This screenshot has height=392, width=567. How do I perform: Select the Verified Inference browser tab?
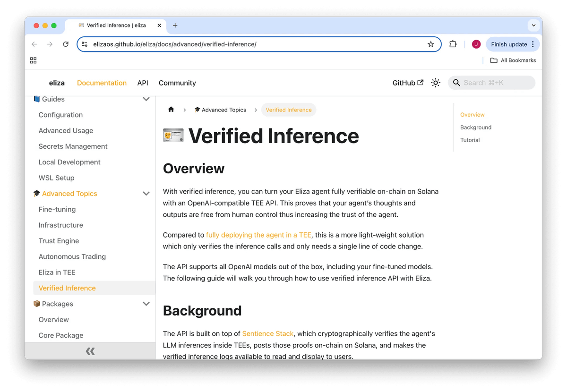point(117,26)
